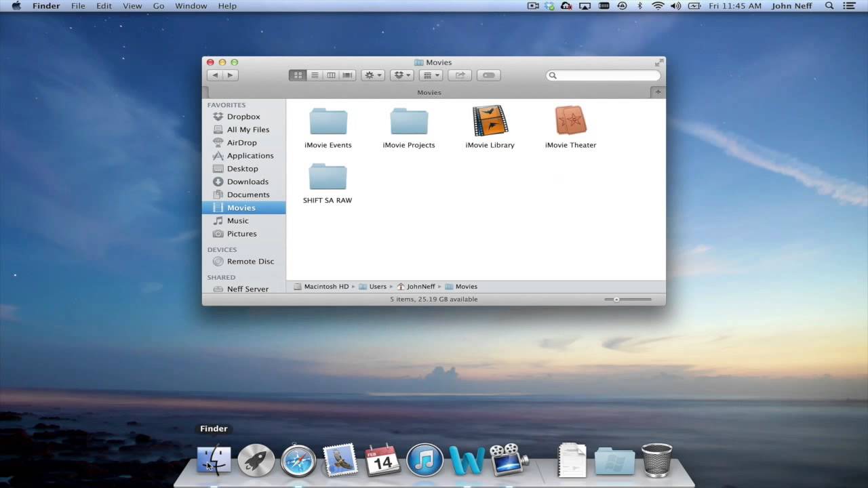Open Dropbox in the sidebar
The height and width of the screenshot is (488, 868).
[x=243, y=117]
